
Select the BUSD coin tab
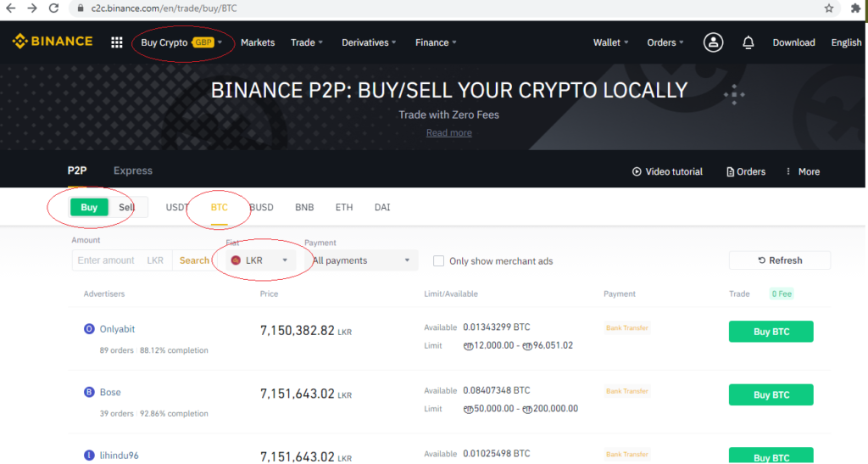pos(261,207)
